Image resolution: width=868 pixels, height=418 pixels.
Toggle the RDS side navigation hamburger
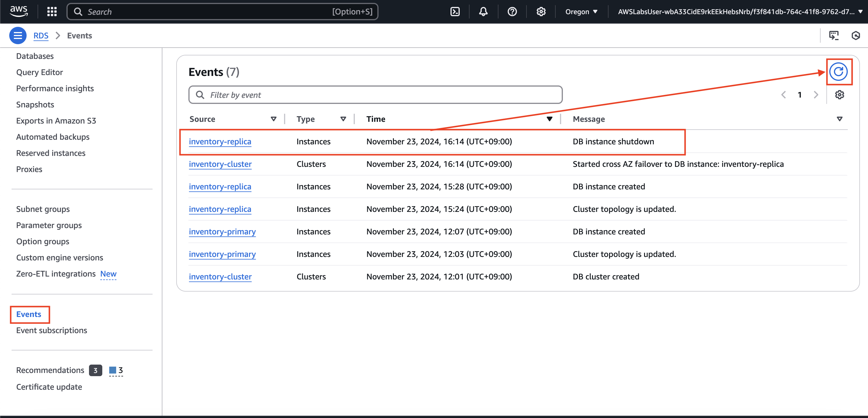18,36
